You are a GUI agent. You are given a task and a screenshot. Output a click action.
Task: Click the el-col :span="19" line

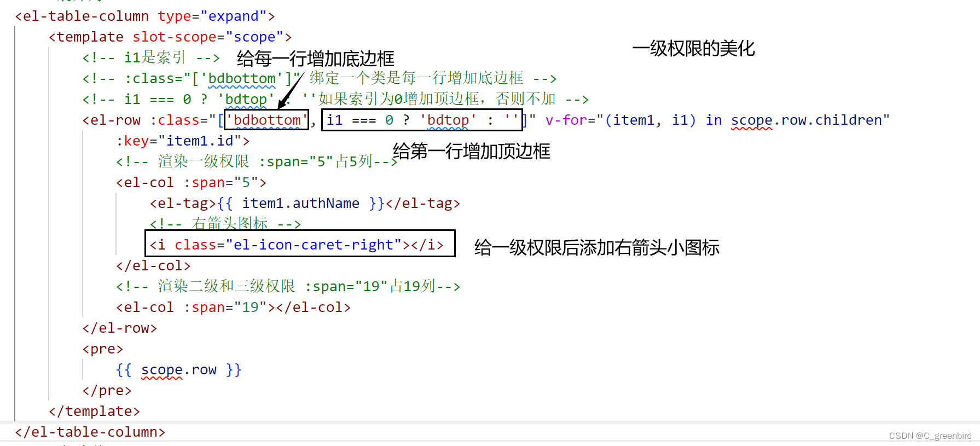pyautogui.click(x=233, y=307)
